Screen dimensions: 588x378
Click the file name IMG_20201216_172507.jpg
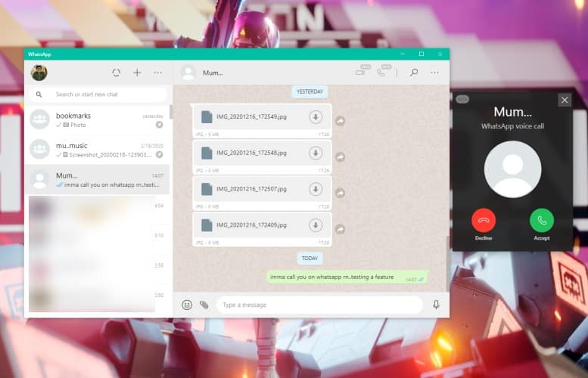(251, 189)
